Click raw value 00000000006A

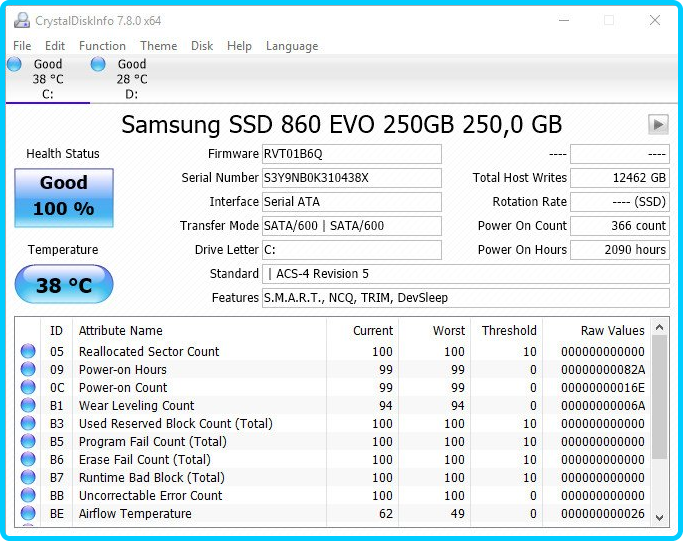603,406
